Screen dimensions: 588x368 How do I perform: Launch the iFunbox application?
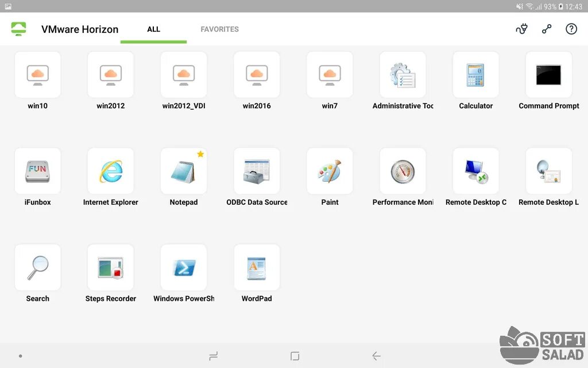[37, 171]
